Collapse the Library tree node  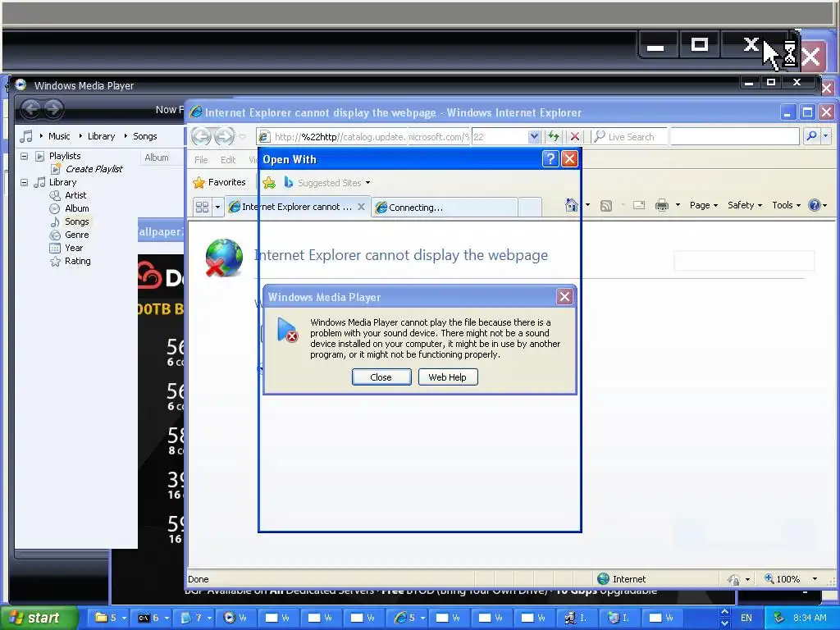(x=24, y=182)
